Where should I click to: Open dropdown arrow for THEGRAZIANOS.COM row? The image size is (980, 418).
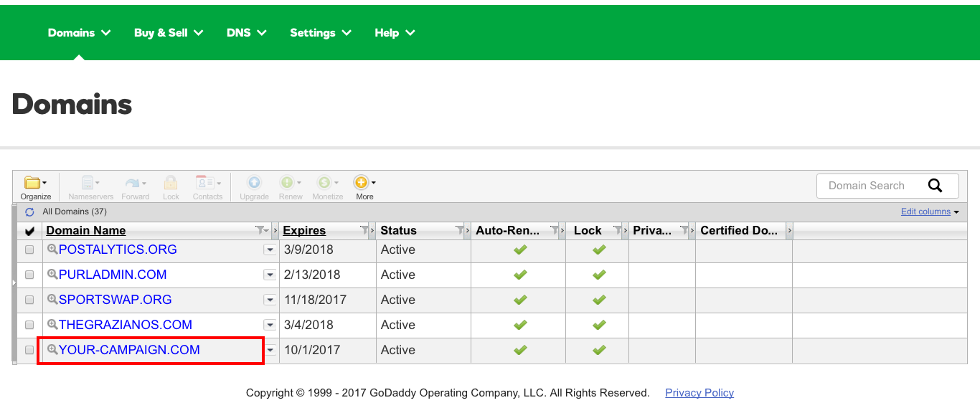(x=270, y=326)
